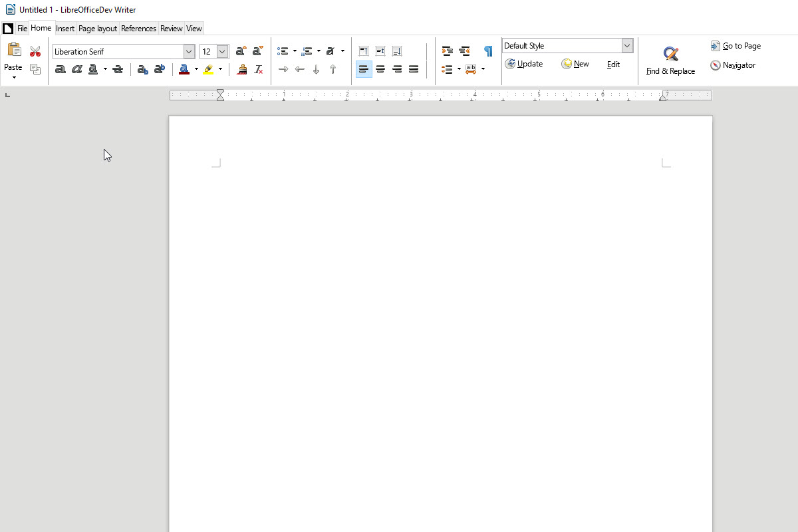Image resolution: width=798 pixels, height=532 pixels.
Task: Open the Review tab
Action: coord(171,28)
